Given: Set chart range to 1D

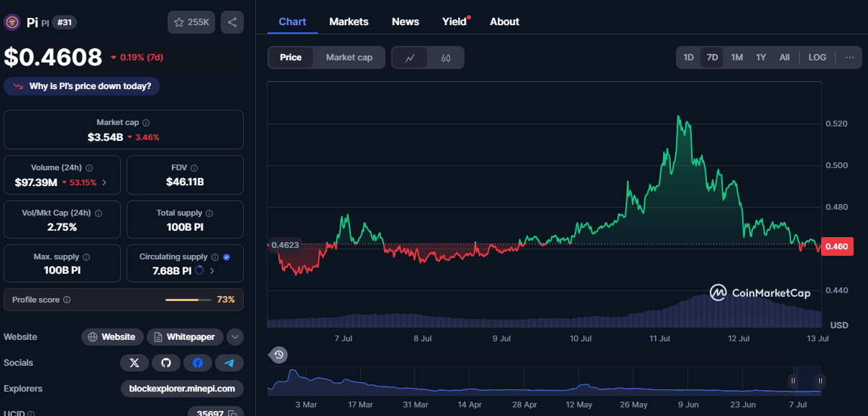Looking at the screenshot, I should click(x=688, y=57).
